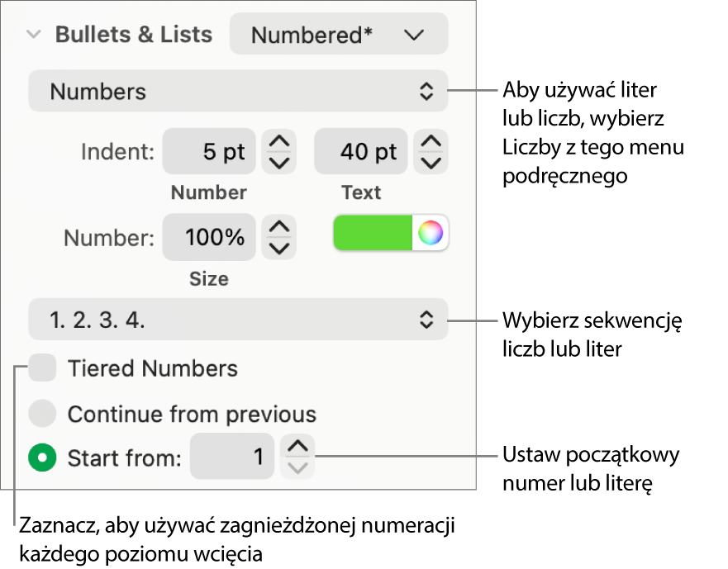Open the color wheel picker
This screenshot has width=728, height=569.
pyautogui.click(x=431, y=234)
